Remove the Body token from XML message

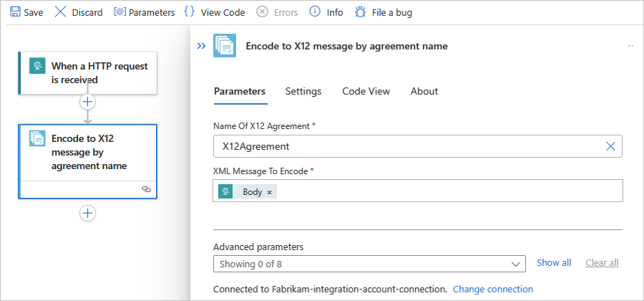click(x=269, y=192)
